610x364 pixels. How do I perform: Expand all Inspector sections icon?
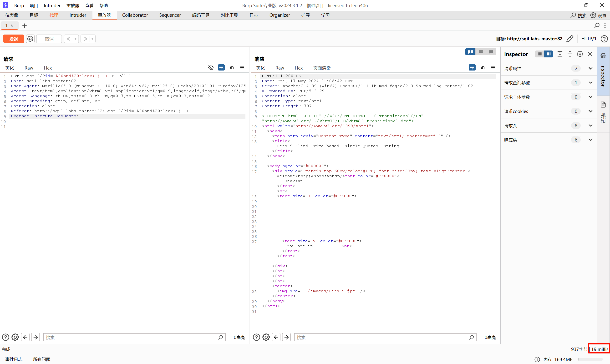pyautogui.click(x=560, y=54)
